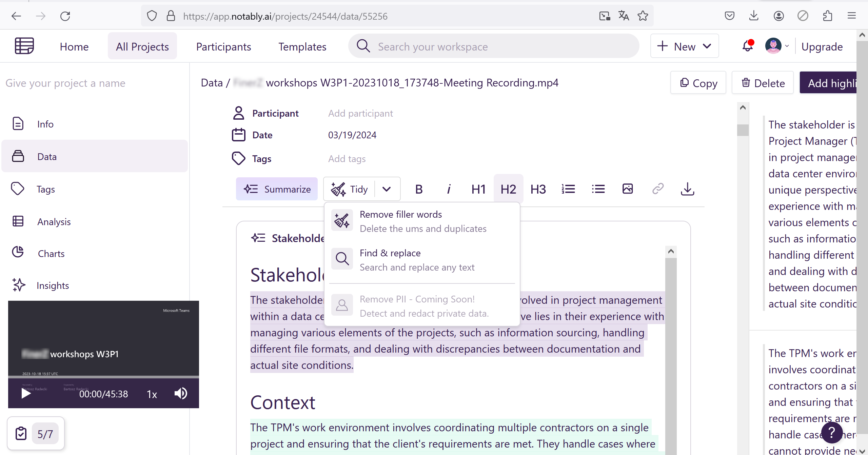Select Find & replace option
Viewport: 868px width, 455px height.
422,260
